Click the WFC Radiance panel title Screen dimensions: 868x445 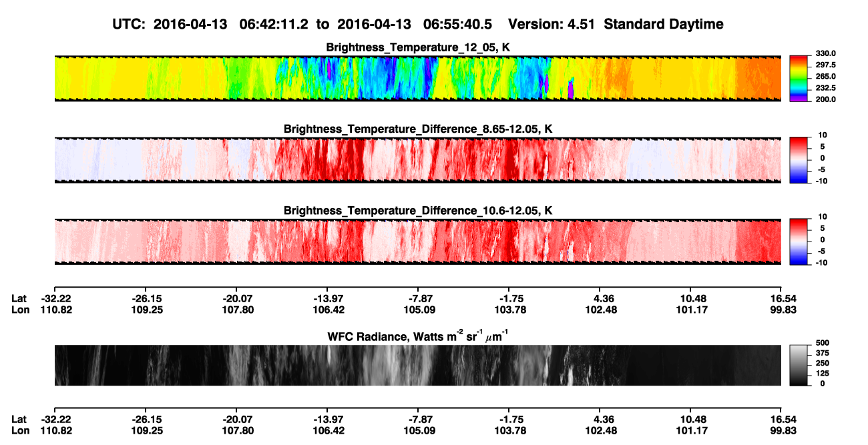coord(418,336)
